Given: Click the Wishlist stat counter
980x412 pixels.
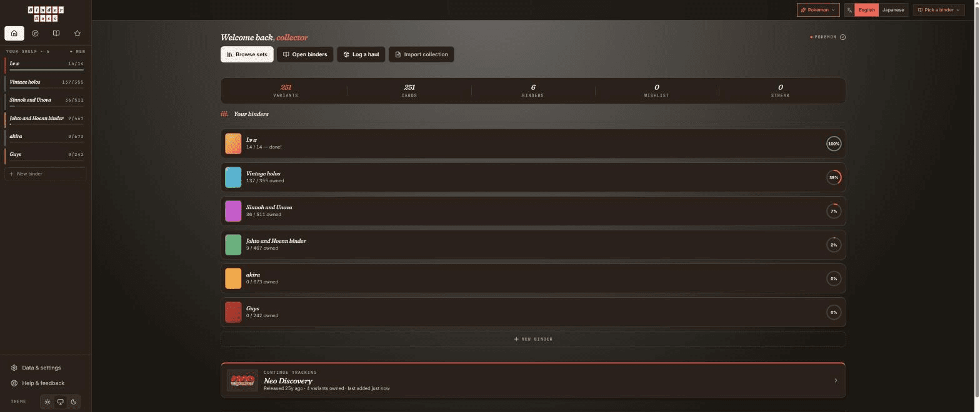Looking at the screenshot, I should coord(657,91).
